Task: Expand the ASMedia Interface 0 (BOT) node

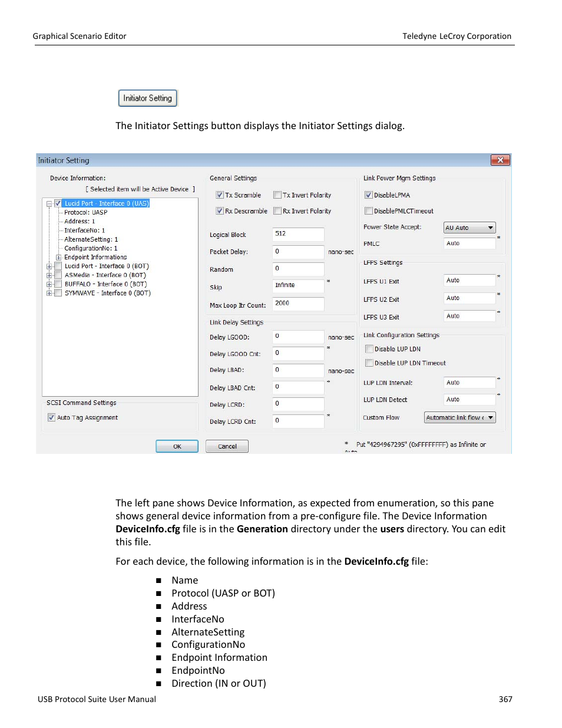Action: tap(49, 275)
